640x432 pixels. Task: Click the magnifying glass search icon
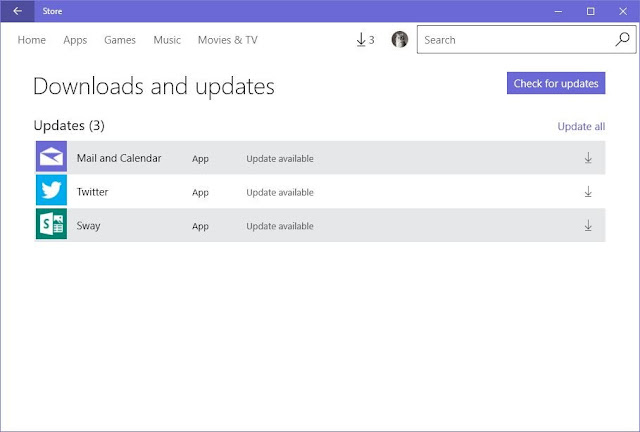622,39
